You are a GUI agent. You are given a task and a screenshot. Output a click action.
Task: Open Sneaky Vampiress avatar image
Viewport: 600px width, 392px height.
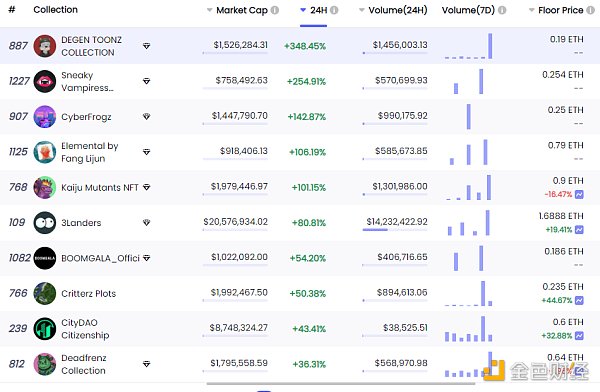click(45, 81)
